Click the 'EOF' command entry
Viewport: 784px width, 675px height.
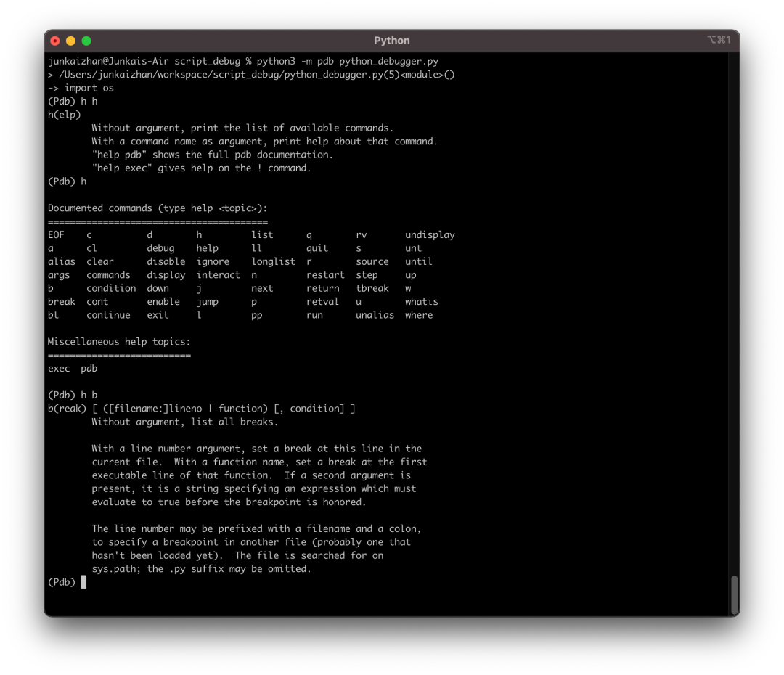click(x=56, y=234)
